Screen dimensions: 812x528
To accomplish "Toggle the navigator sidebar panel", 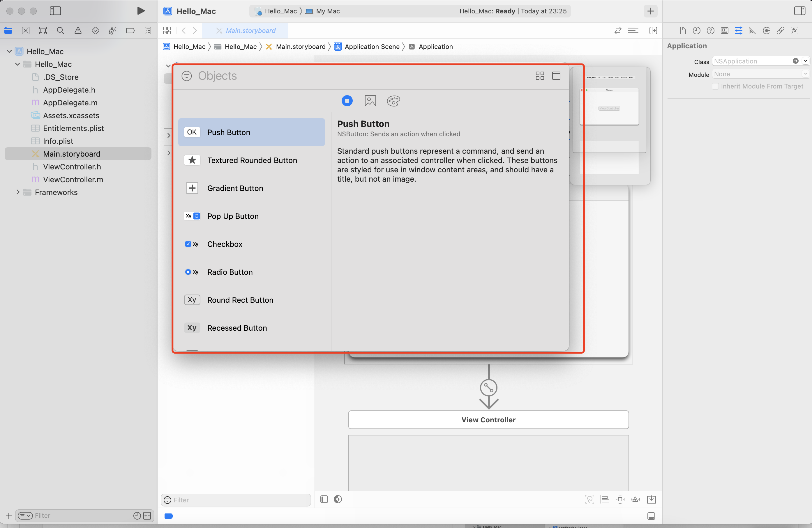I will (55, 11).
